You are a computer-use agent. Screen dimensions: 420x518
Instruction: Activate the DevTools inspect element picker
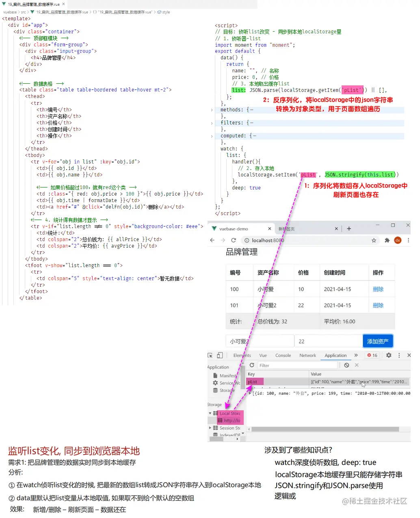(x=210, y=355)
